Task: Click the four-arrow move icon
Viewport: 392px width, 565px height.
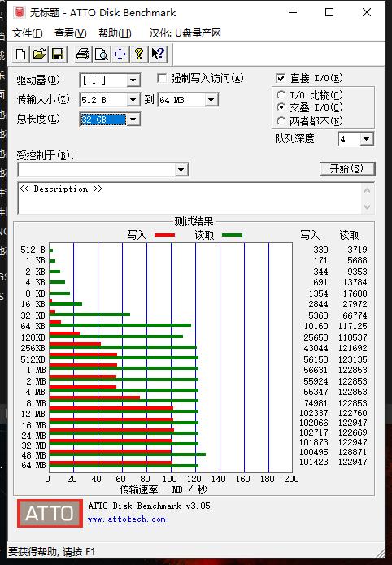Action: 120,54
